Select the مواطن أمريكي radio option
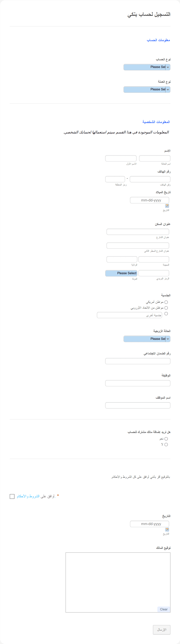The height and width of the screenshot is (644, 180). point(166,302)
